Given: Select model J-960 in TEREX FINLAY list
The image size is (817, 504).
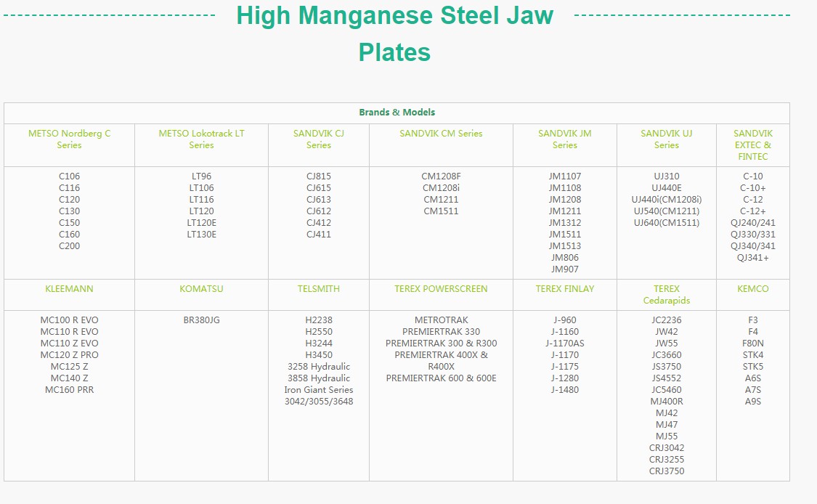Looking at the screenshot, I should (x=565, y=320).
